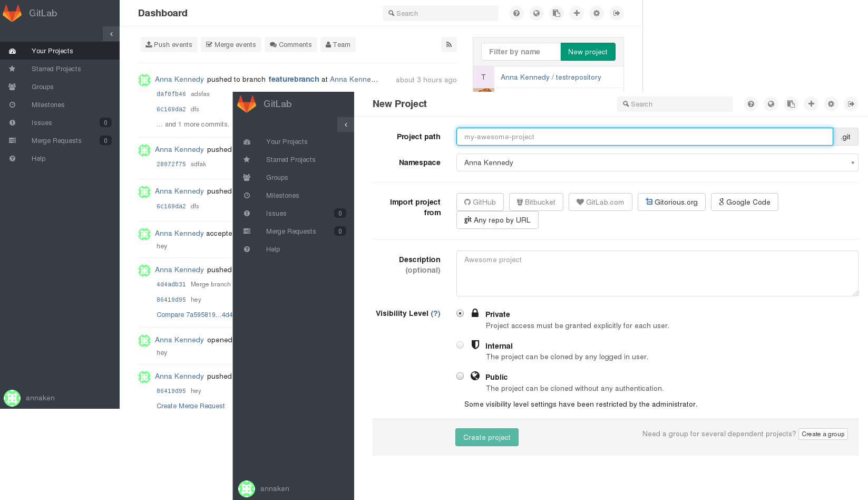Open Starred Projects in New Project sidebar
Viewport: 868px width, 500px height.
[294, 160]
